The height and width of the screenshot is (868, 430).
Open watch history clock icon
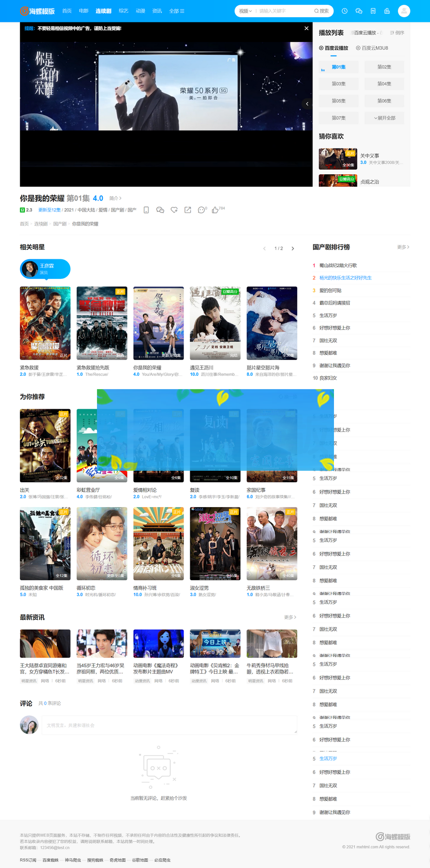click(x=344, y=11)
